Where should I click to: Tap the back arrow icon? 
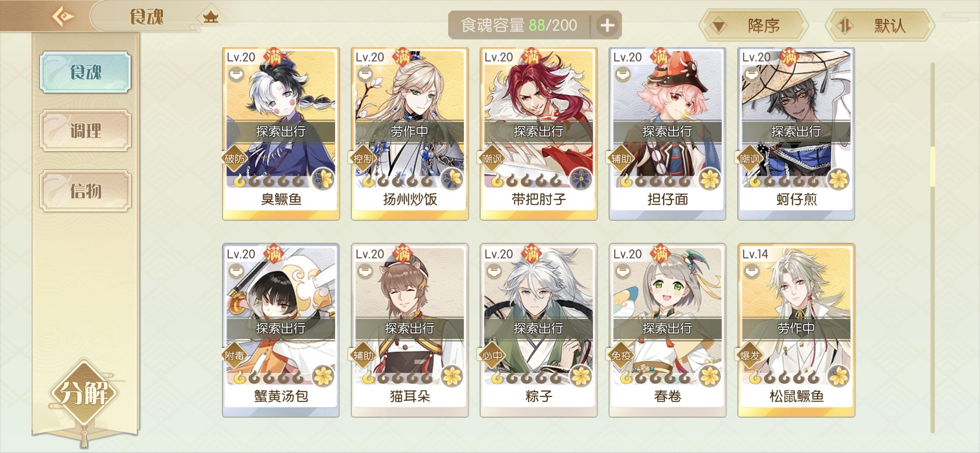63,17
